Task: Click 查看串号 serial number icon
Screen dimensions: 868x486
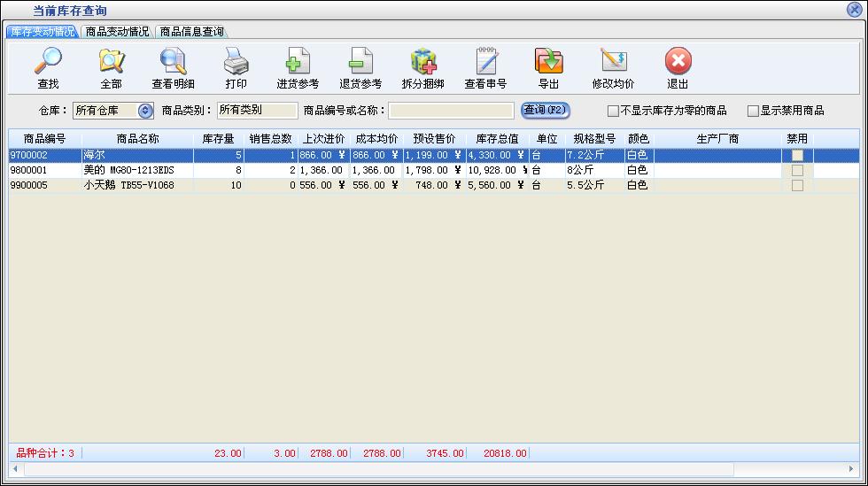Action: pyautogui.click(x=485, y=62)
